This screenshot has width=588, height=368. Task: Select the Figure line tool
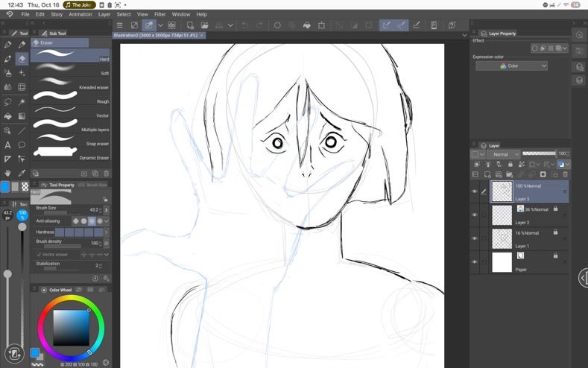coord(22,131)
